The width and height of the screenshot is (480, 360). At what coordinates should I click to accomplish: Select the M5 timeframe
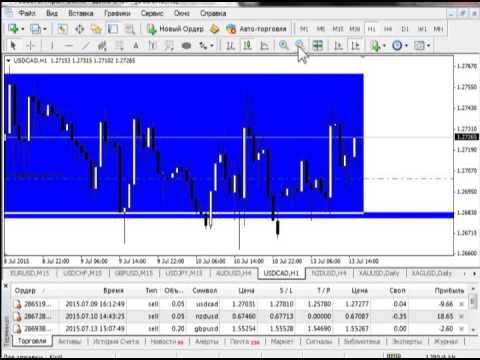click(321, 29)
